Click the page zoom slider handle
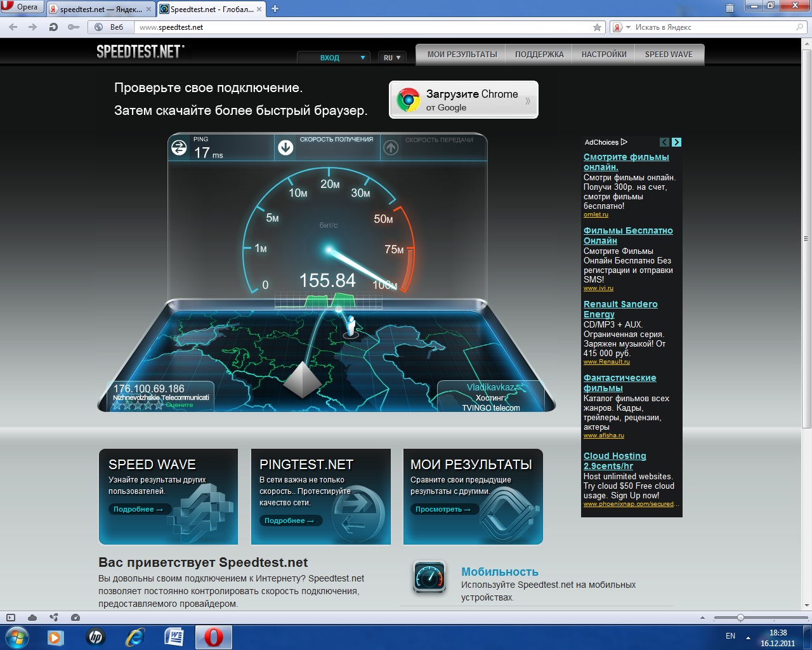Viewport: 812px width, 650px height. [740, 618]
